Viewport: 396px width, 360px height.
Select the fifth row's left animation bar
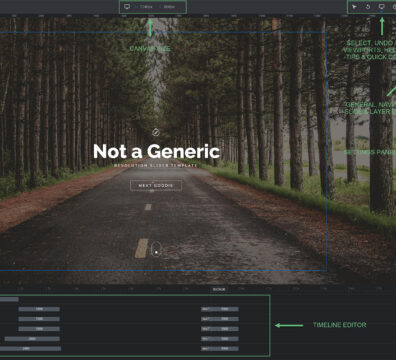(x=32, y=339)
